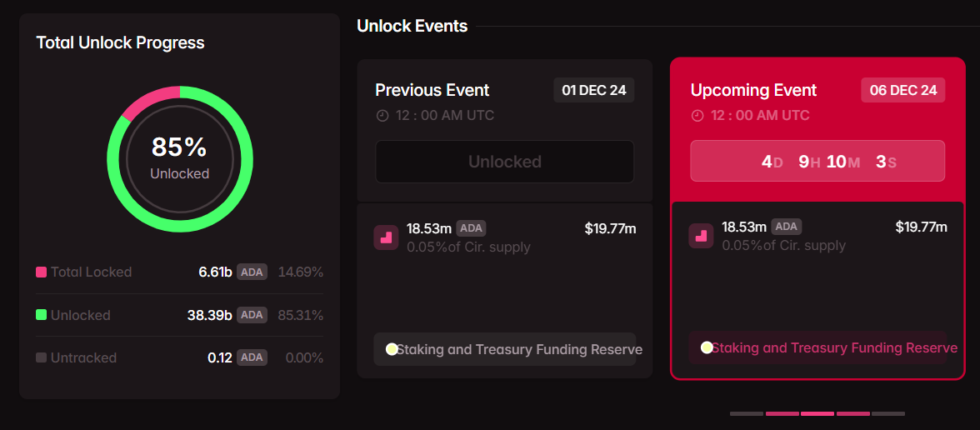Open Staking and Treasury Funding Reserve in Upcoming Event

(833, 347)
